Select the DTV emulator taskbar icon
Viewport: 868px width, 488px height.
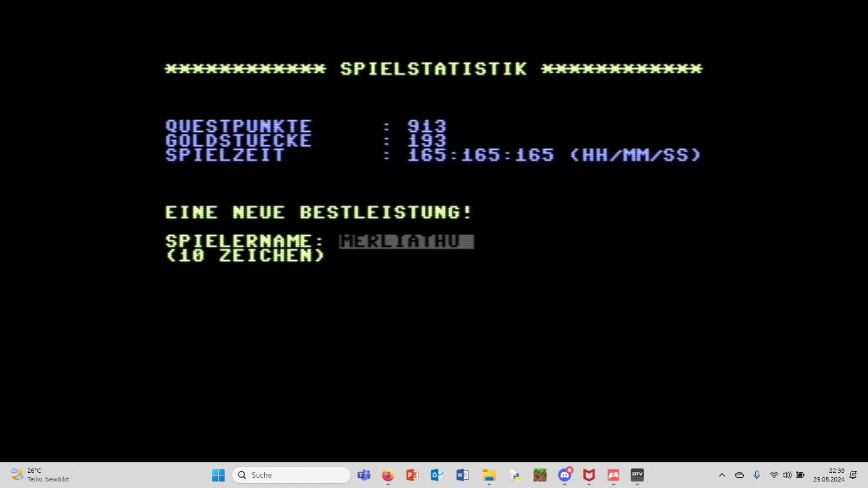click(637, 475)
